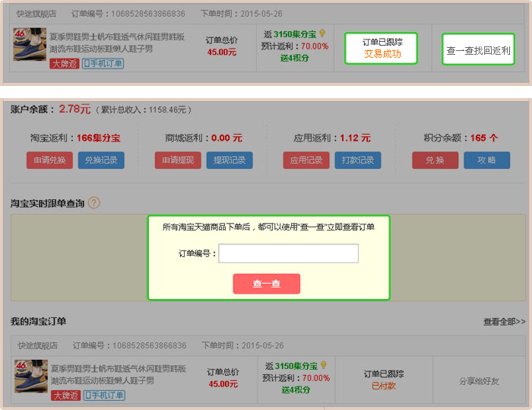Focus the 订单编号 input field
This screenshot has height=410, width=532.
[288, 253]
